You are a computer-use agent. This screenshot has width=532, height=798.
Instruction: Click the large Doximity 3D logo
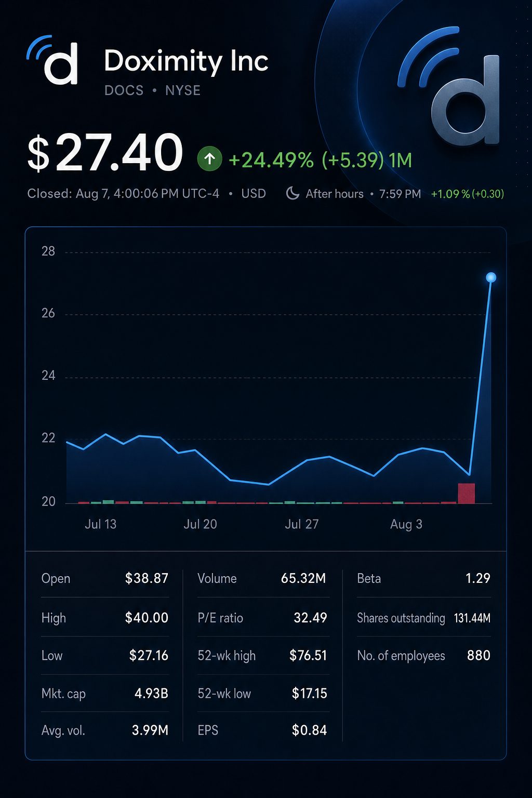(x=449, y=86)
